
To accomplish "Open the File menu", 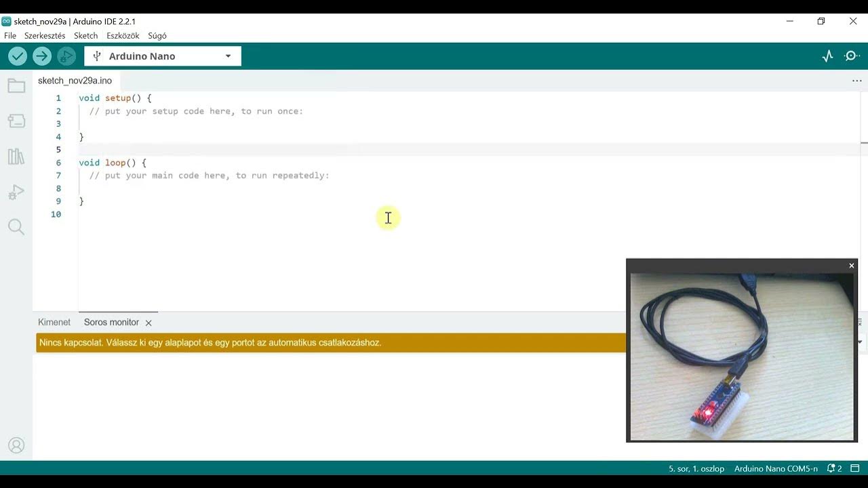I will tap(10, 35).
